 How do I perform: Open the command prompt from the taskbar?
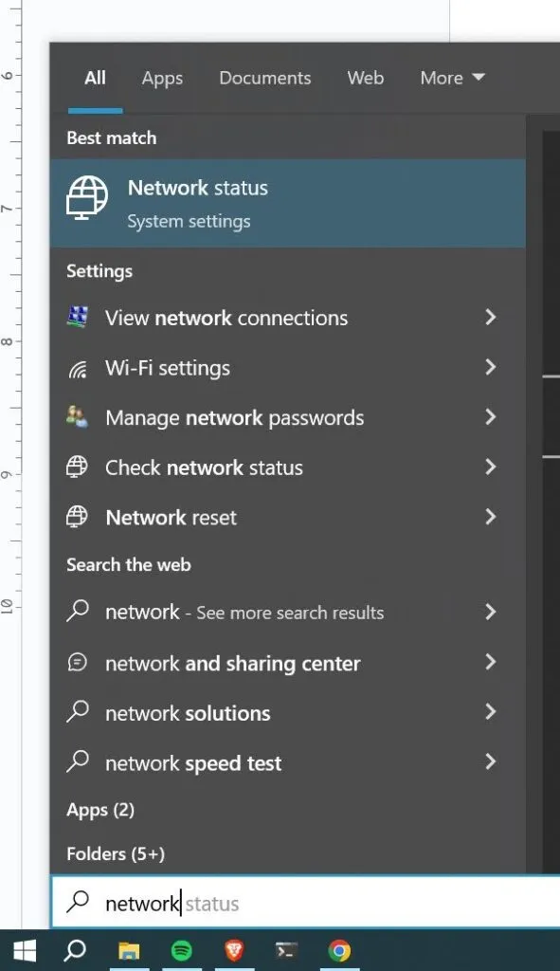(285, 949)
